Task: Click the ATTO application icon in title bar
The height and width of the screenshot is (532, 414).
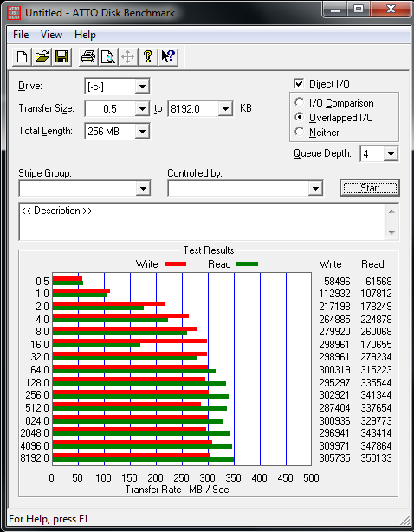Action: point(14,13)
